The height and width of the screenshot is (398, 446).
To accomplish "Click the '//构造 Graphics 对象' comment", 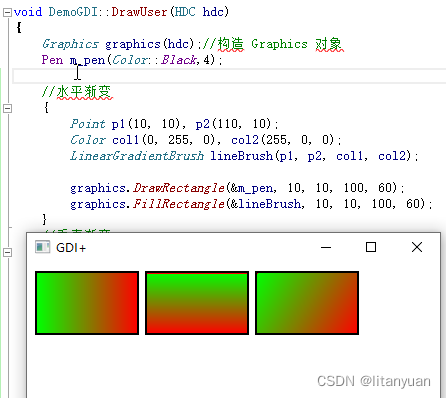I will (273, 44).
